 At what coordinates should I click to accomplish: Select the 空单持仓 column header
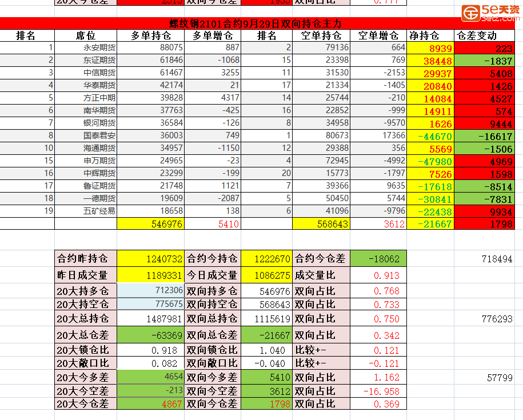pos(321,35)
